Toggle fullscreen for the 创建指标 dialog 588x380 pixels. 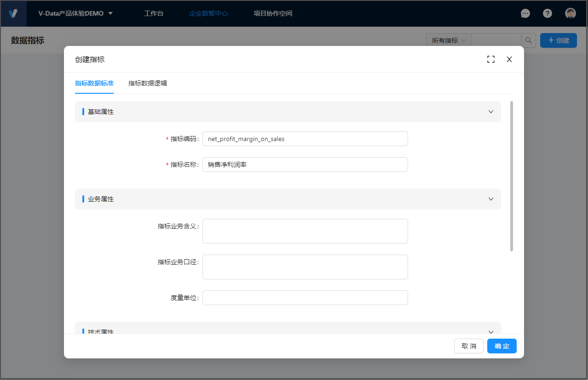click(x=491, y=59)
